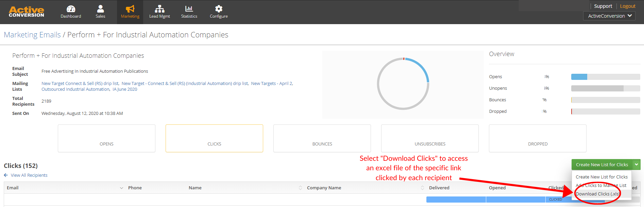Select the OPENS tab card

(106, 138)
